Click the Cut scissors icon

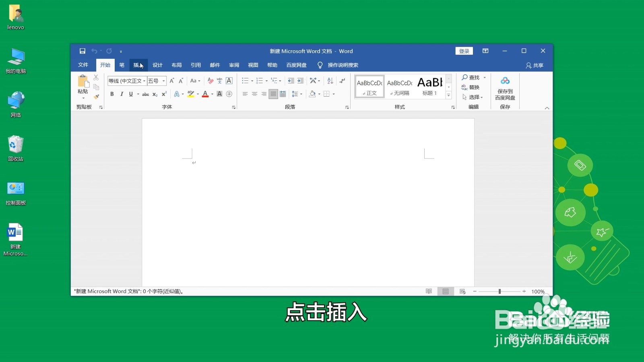96,77
